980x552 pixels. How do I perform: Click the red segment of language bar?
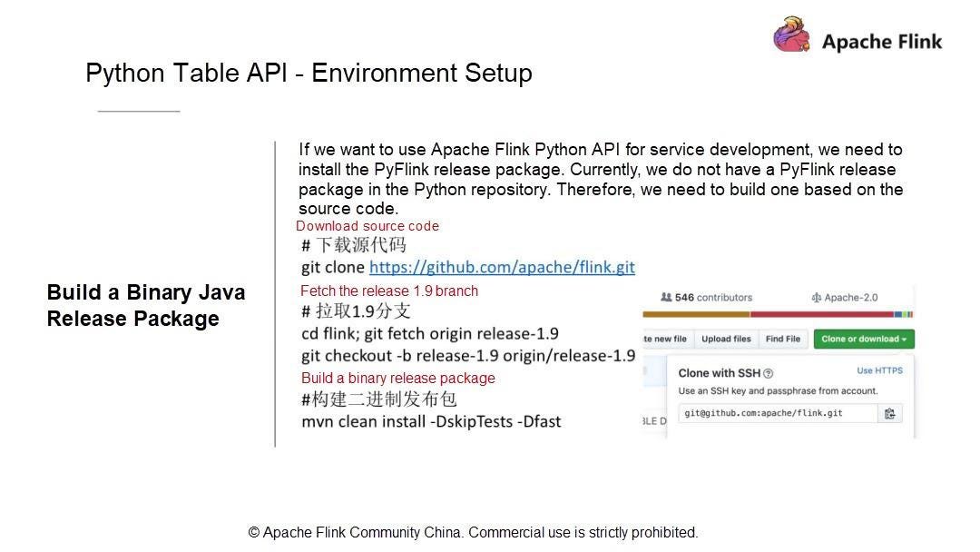pyautogui.click(x=822, y=314)
